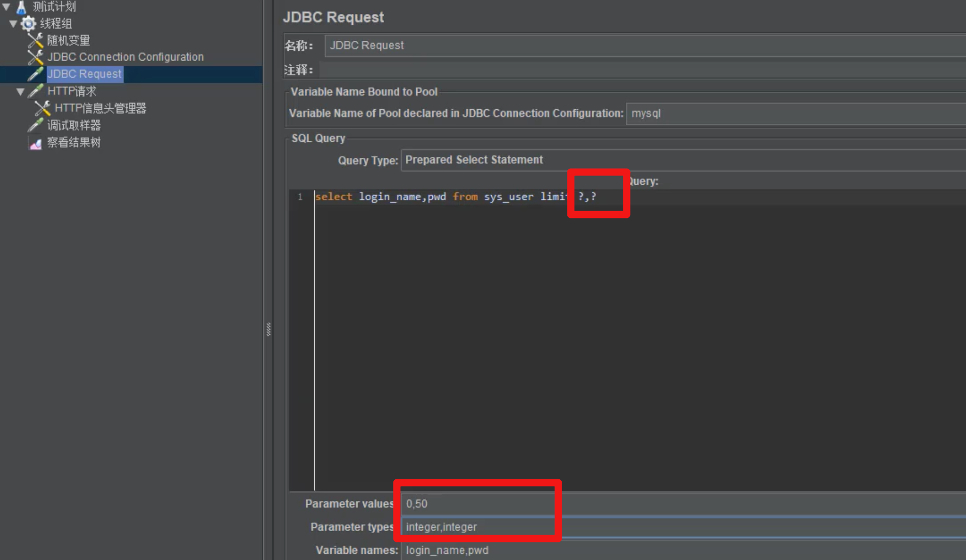
Task: Click the JDBC Request sampler pipette icon
Action: pyautogui.click(x=35, y=74)
